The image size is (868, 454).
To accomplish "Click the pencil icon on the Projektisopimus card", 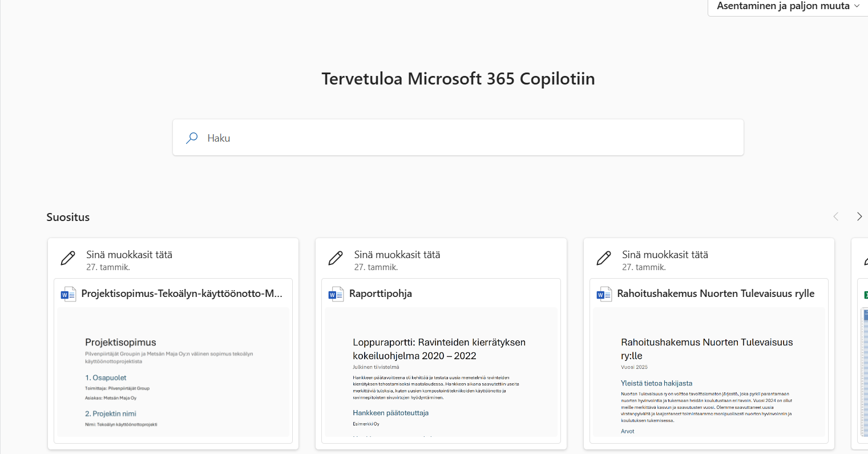I will [x=68, y=259].
